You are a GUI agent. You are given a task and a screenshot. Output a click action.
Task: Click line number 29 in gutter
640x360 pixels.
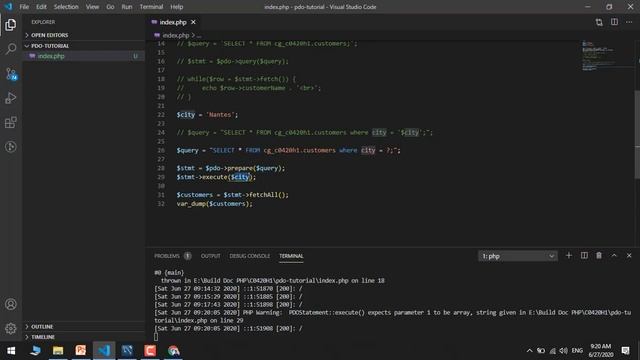tap(161, 177)
